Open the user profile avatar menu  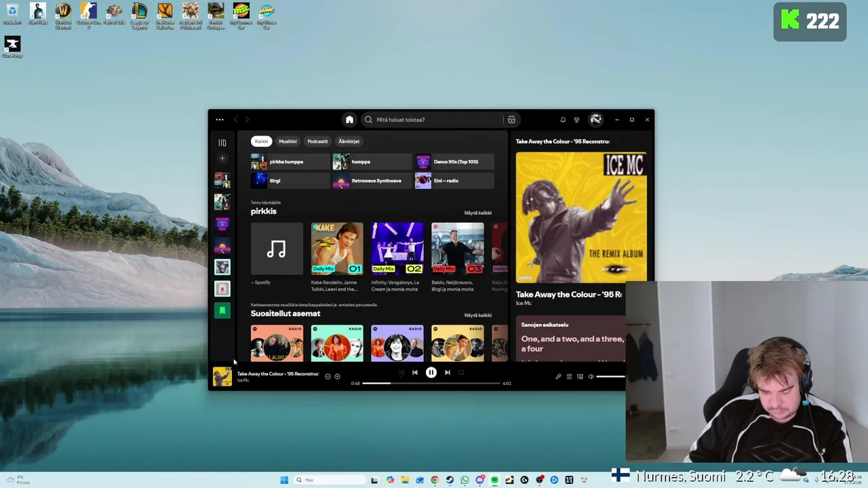click(x=595, y=120)
